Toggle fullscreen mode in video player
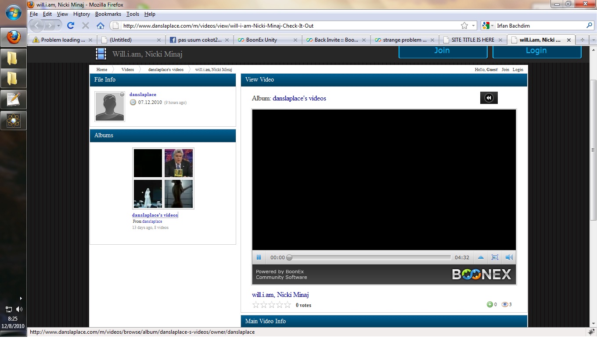Viewport: 597px width, 364px height. click(495, 257)
